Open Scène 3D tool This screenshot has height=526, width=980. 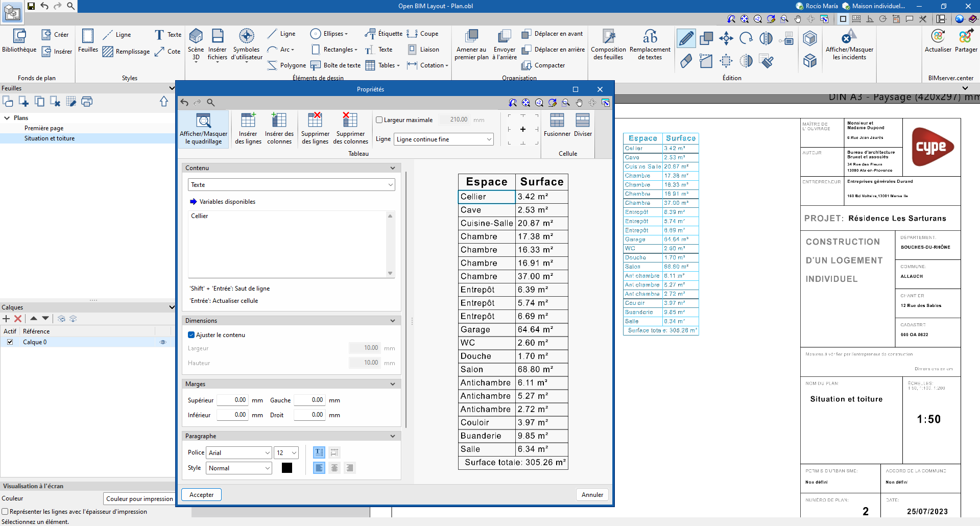pos(196,37)
